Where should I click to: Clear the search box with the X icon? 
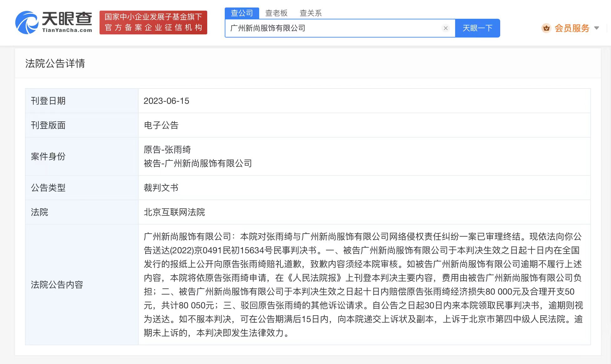click(445, 28)
